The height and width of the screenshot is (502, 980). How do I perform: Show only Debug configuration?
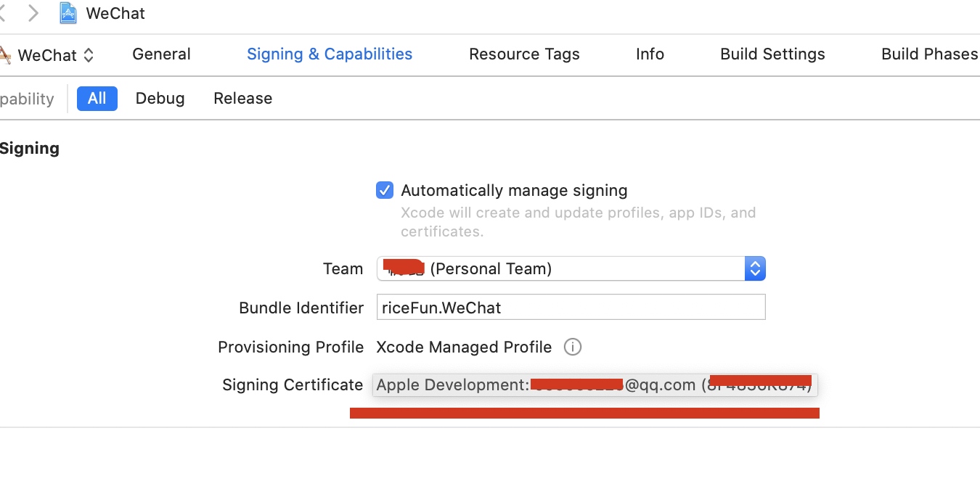point(160,99)
